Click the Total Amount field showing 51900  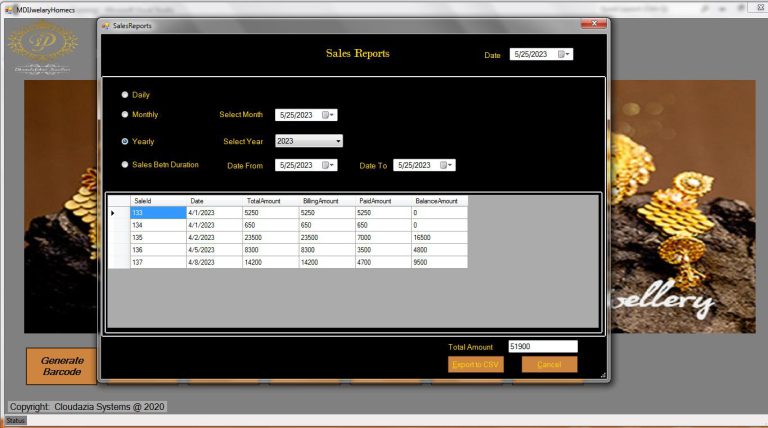(x=543, y=347)
